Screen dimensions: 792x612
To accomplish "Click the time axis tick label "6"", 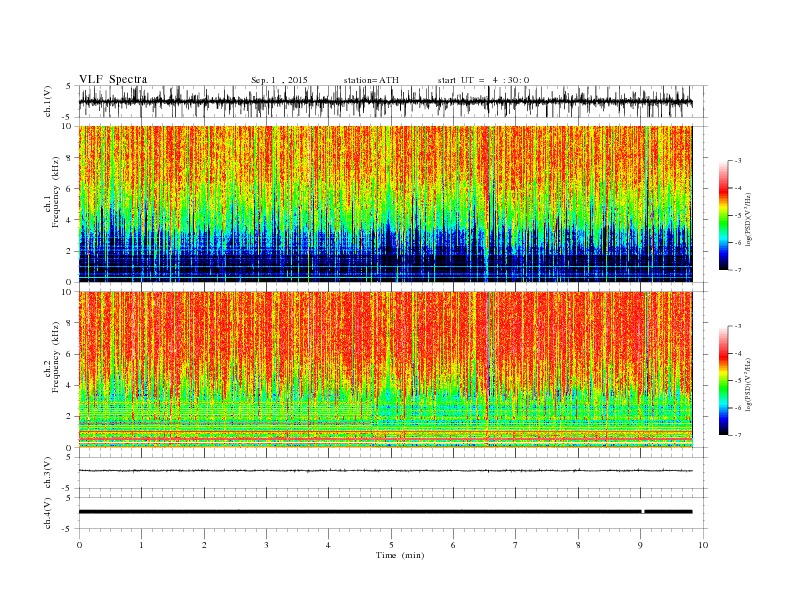I will (453, 545).
